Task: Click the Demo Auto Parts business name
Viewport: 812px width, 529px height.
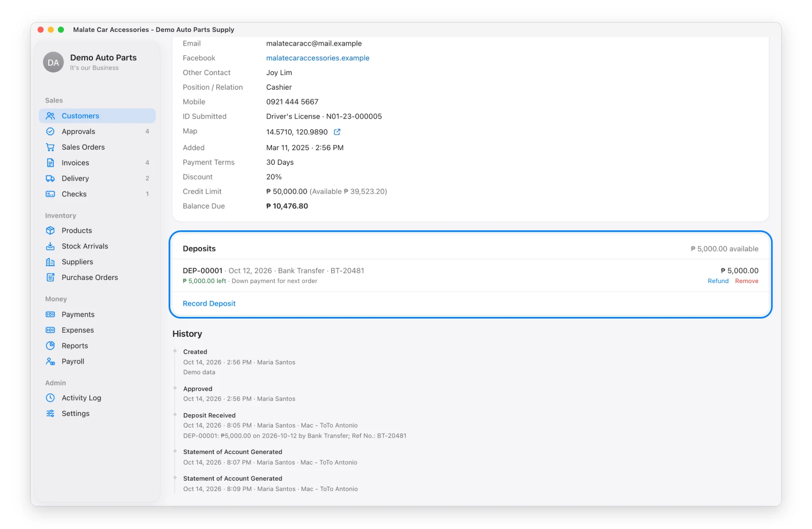Action: pyautogui.click(x=104, y=58)
